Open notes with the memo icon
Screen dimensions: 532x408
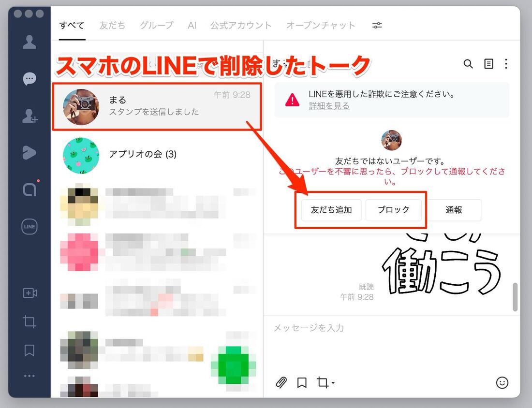pyautogui.click(x=488, y=63)
